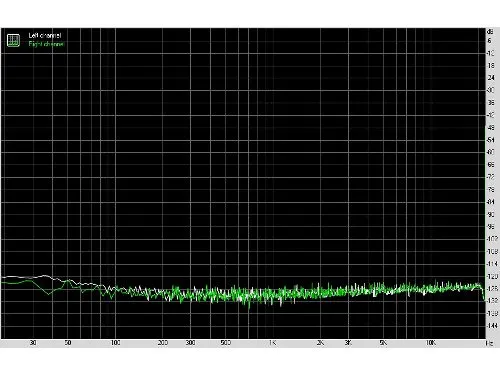
Task: Click the 2K frequency axis label
Action: tap(320, 343)
